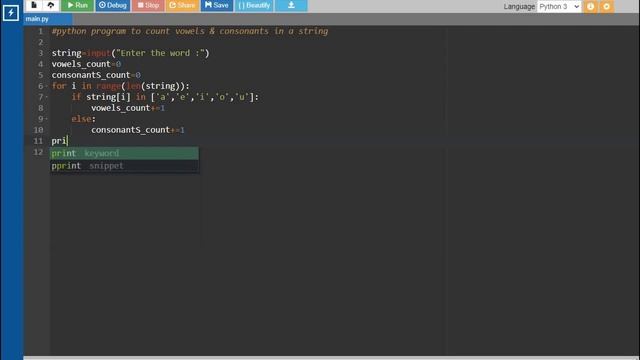Collapse the if block fold arrow on line 7
This screenshot has height=360, width=640.
(x=47, y=97)
